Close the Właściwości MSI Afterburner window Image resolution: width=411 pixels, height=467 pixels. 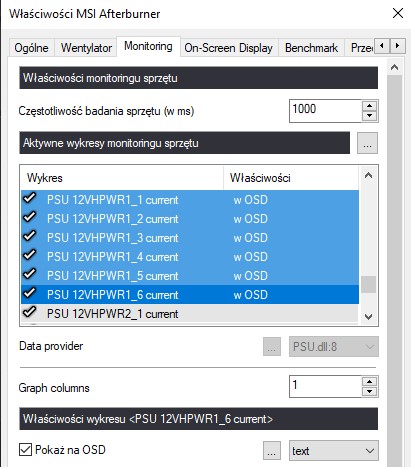click(398, 13)
